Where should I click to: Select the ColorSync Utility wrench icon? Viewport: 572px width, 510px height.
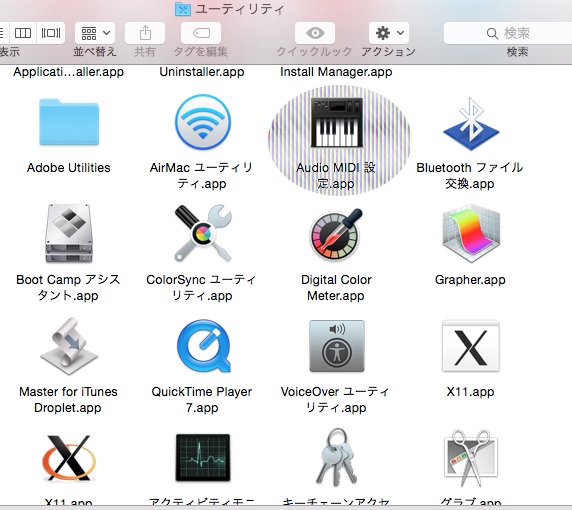click(x=202, y=233)
